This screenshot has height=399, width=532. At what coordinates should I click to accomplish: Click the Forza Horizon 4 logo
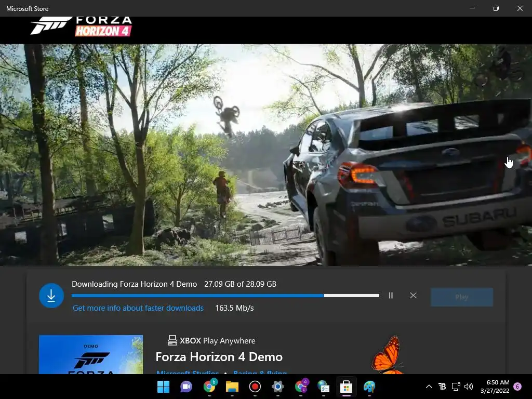pos(81,26)
